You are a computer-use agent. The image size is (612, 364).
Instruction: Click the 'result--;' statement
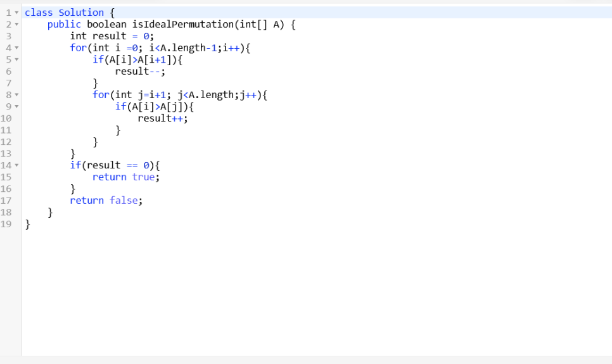coord(140,72)
